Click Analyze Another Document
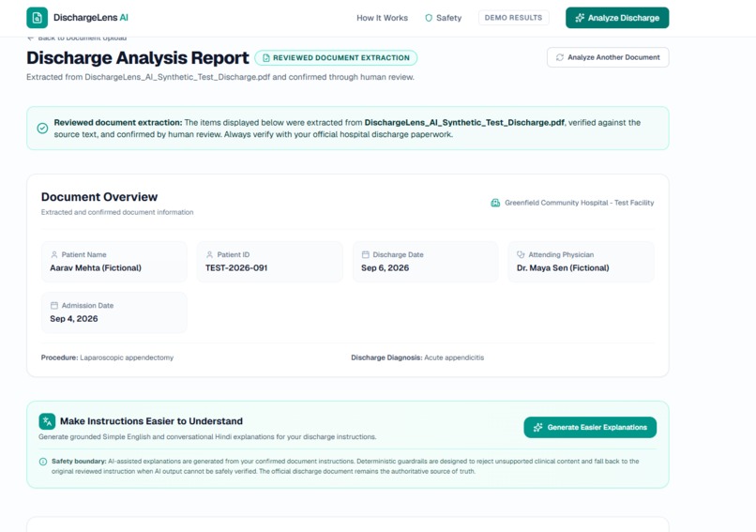756x532 pixels. (x=608, y=57)
